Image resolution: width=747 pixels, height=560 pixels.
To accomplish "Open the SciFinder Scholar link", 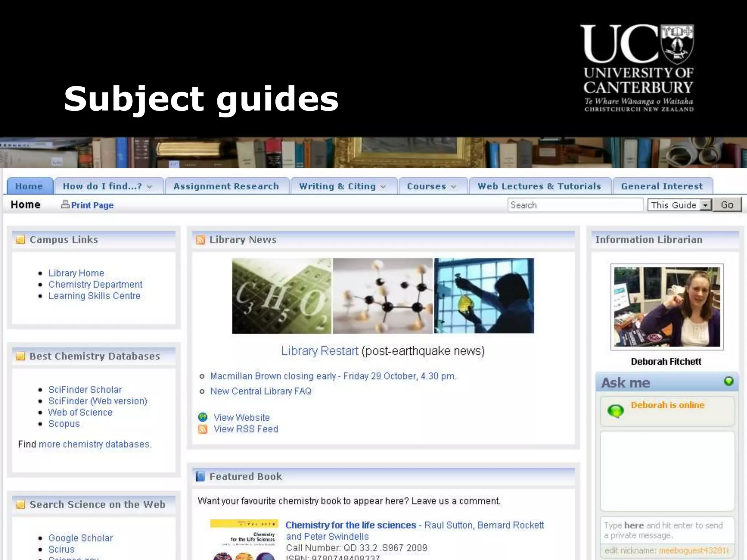I will click(x=85, y=390).
